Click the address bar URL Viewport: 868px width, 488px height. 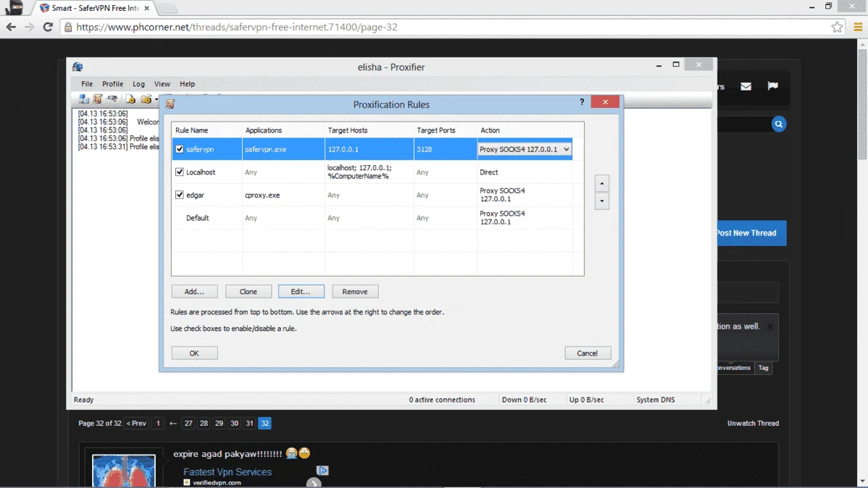[237, 27]
